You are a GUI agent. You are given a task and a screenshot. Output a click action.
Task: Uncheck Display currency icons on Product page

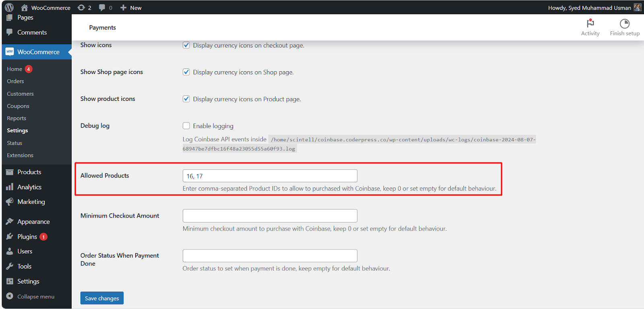pos(186,99)
